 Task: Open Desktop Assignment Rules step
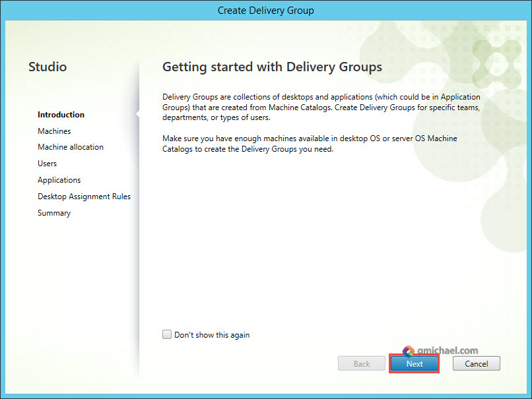[x=84, y=197]
